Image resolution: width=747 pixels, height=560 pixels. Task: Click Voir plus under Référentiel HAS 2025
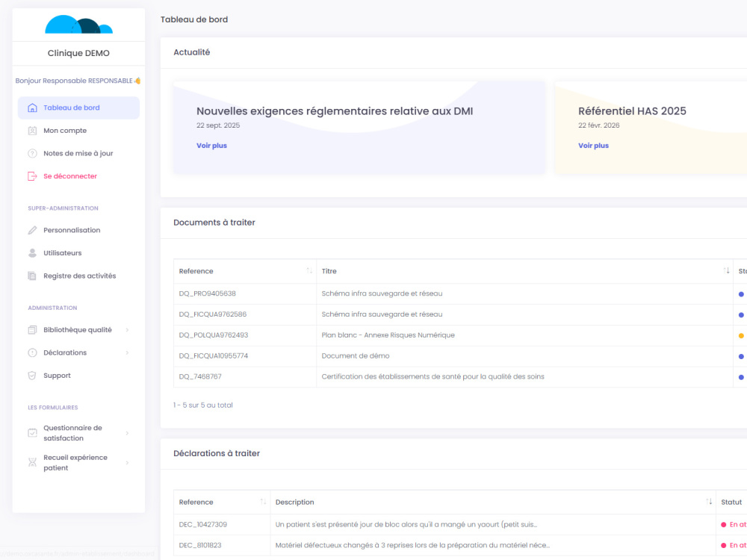click(593, 146)
